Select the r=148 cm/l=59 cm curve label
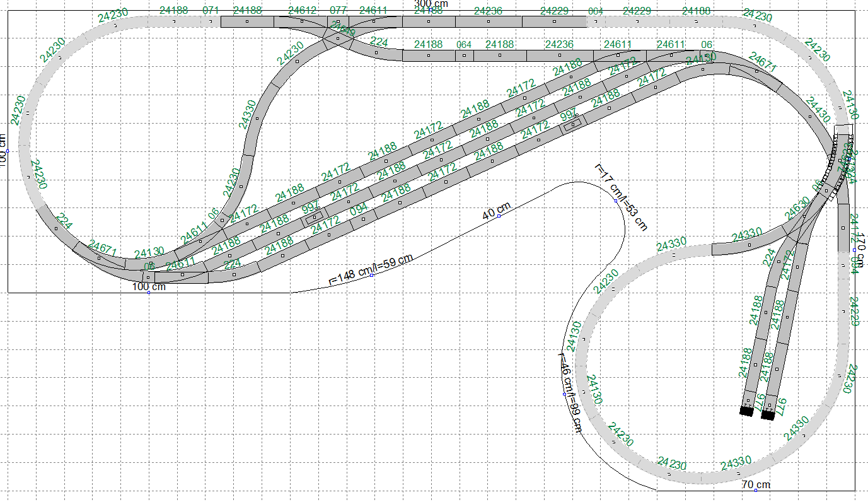The height and width of the screenshot is (502, 868). 371,270
